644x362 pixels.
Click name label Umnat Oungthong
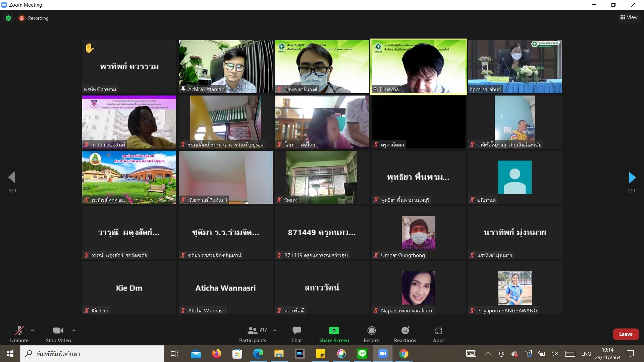[403, 255]
